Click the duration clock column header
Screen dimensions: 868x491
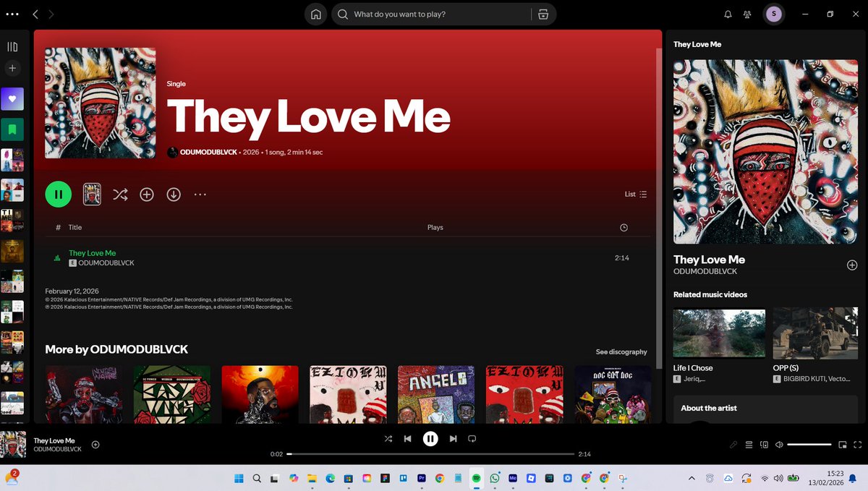(624, 227)
